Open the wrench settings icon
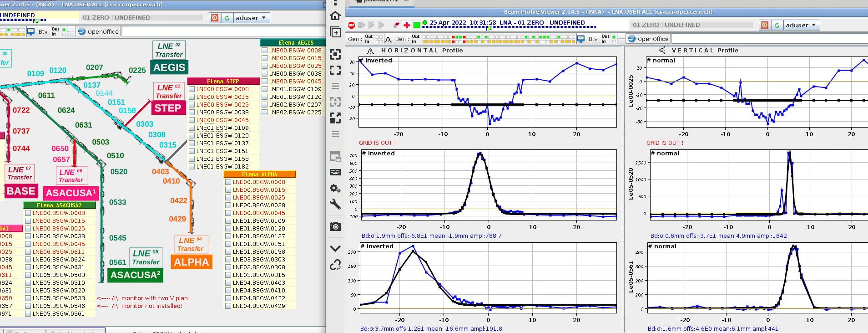The width and height of the screenshot is (868, 333). tap(335, 204)
